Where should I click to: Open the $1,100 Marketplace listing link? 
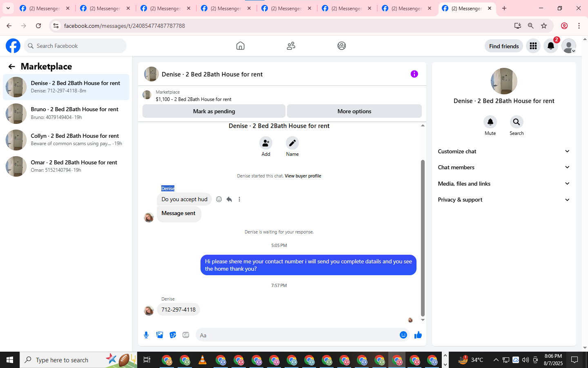pos(194,99)
